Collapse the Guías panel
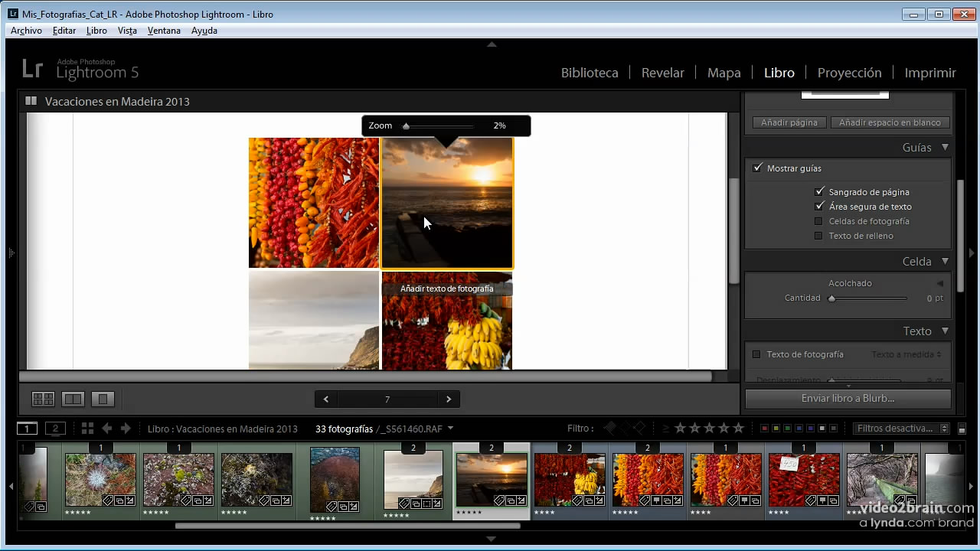Screen dimensions: 980x551 pyautogui.click(x=945, y=147)
